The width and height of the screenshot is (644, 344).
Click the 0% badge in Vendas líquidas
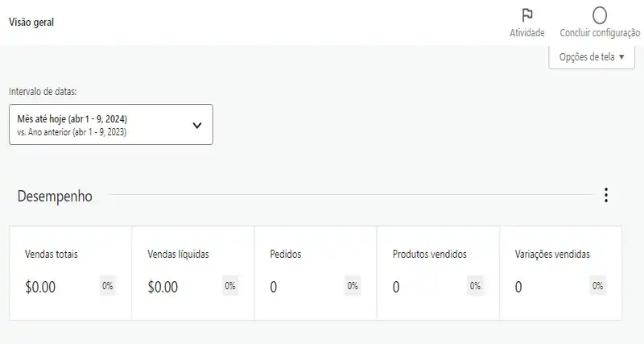point(230,285)
